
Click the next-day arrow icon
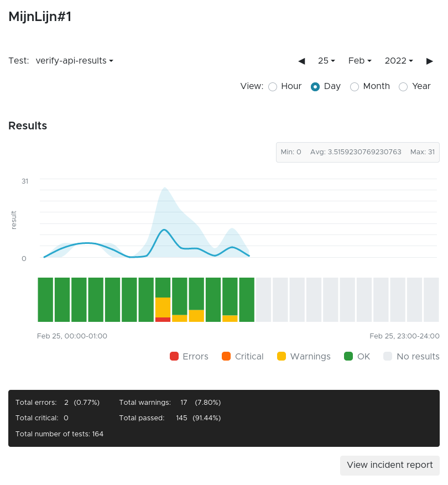(430, 61)
